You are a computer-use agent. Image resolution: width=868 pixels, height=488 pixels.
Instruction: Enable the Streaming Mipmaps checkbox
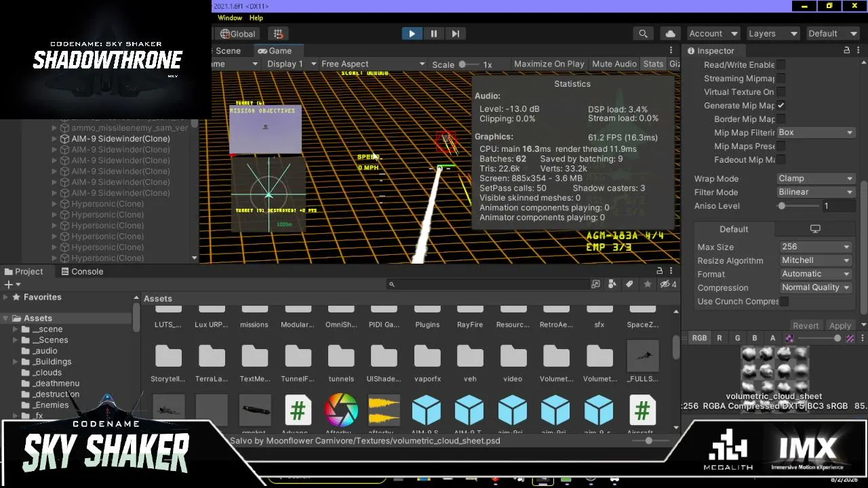pos(781,78)
